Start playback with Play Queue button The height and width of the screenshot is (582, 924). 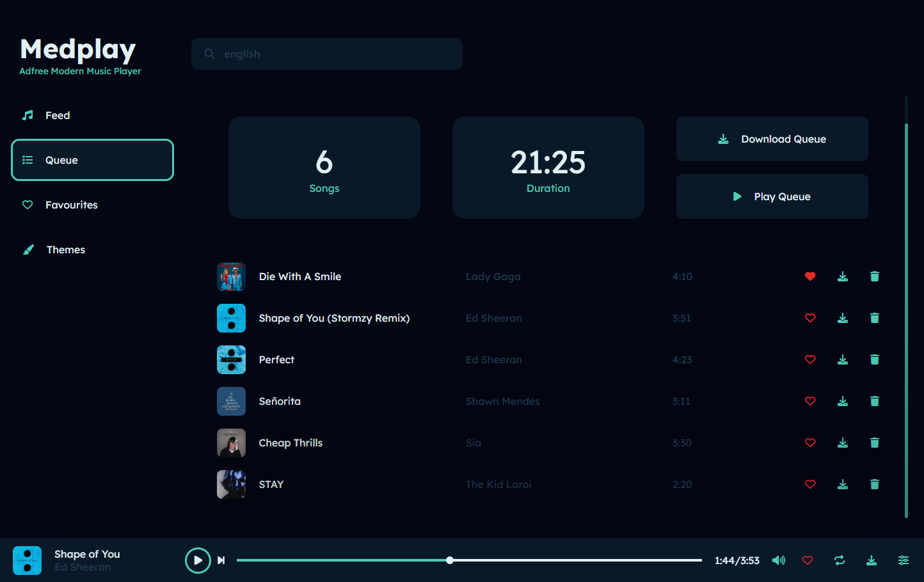(772, 196)
